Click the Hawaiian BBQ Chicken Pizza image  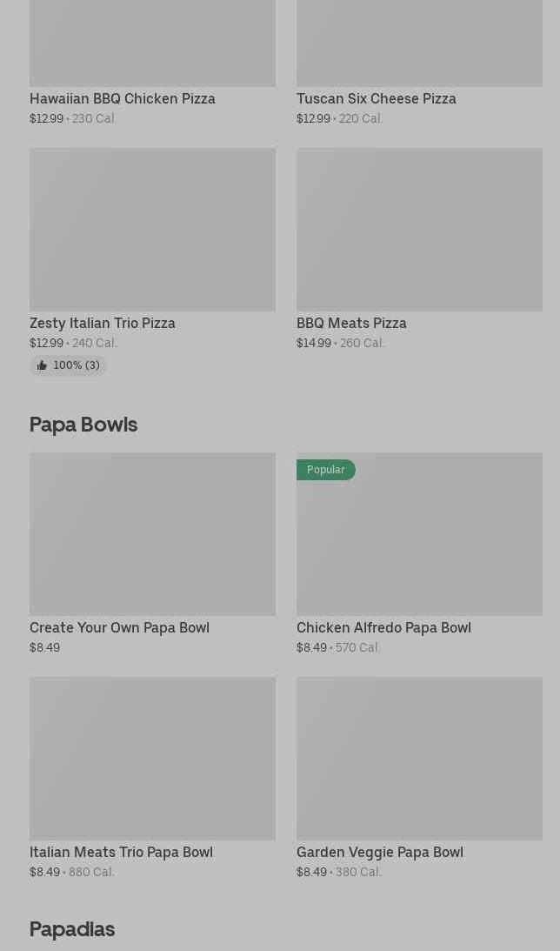click(152, 44)
